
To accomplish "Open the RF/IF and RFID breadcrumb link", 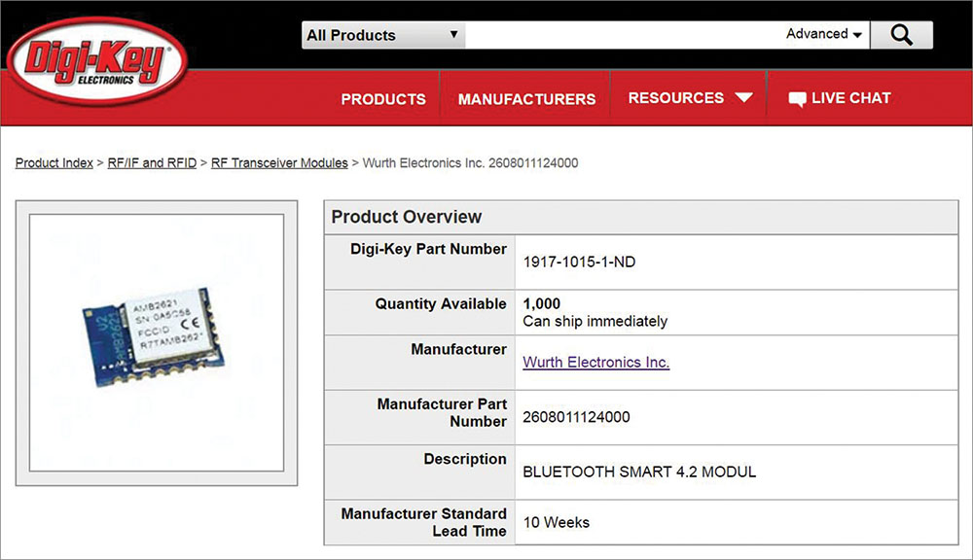I will [152, 163].
